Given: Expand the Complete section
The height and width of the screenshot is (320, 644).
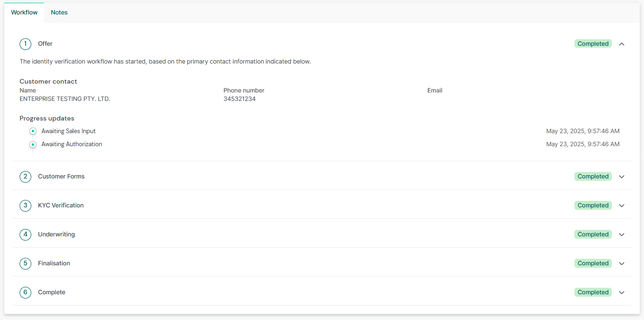Looking at the screenshot, I should coord(622,292).
